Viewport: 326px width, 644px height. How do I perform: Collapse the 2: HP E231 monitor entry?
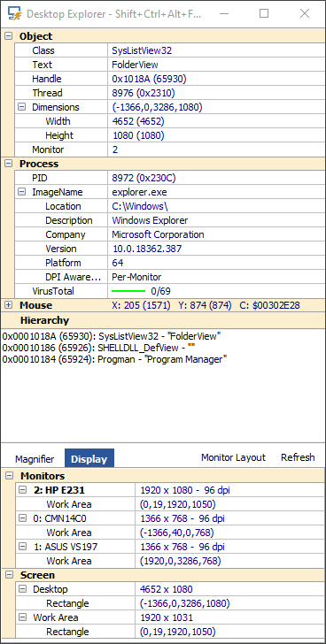22,490
